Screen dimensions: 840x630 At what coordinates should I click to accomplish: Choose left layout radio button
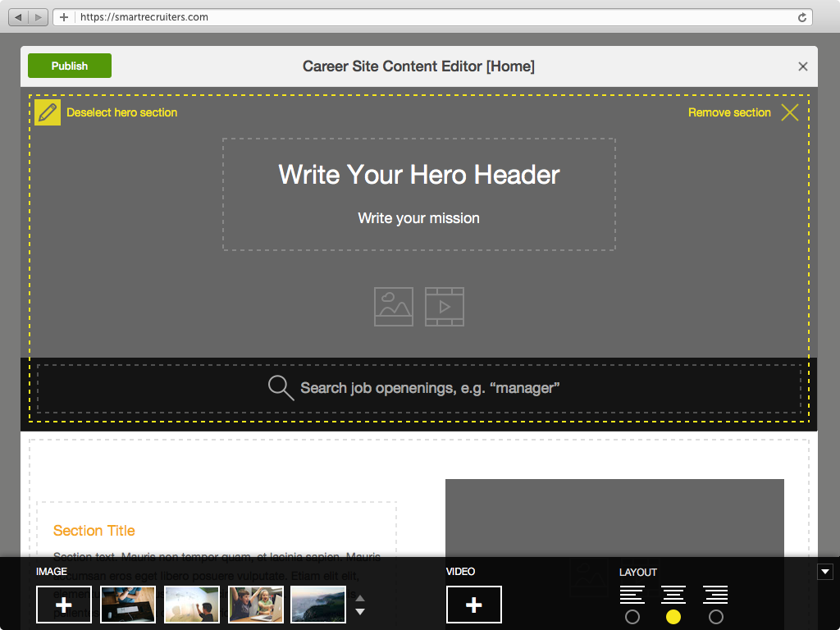click(x=632, y=617)
